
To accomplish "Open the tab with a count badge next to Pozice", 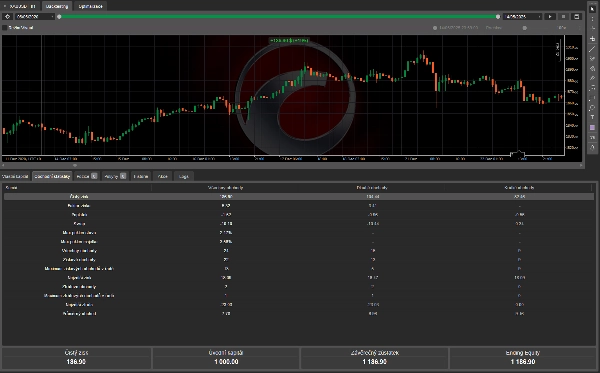I will (x=115, y=176).
